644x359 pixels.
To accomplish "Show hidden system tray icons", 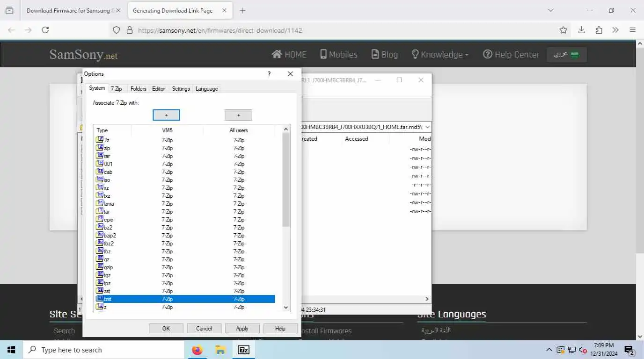I will [549, 350].
